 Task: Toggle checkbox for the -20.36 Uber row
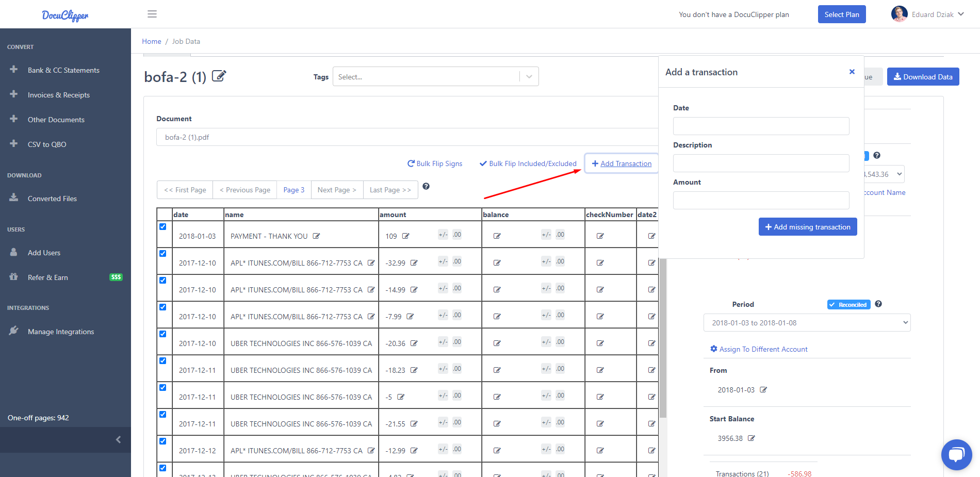pos(163,334)
